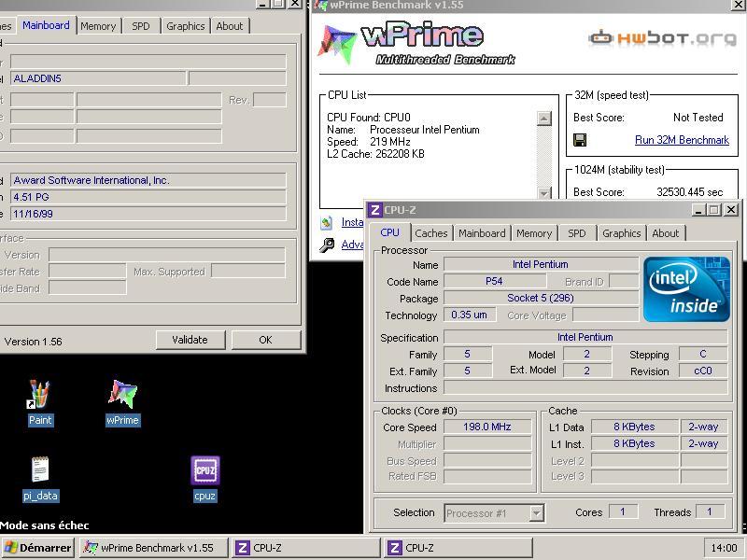747x560 pixels.
Task: Click the taskbar clock showing 14:00
Action: 724,548
